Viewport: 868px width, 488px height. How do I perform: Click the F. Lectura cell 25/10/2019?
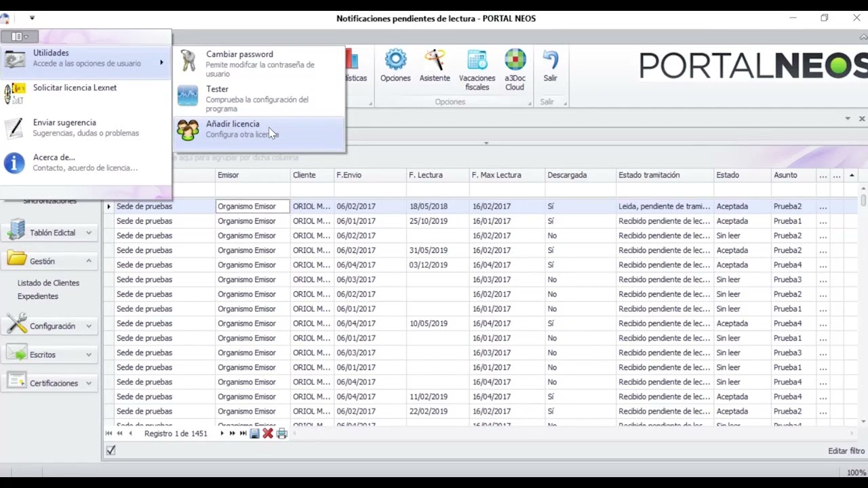tap(438, 221)
